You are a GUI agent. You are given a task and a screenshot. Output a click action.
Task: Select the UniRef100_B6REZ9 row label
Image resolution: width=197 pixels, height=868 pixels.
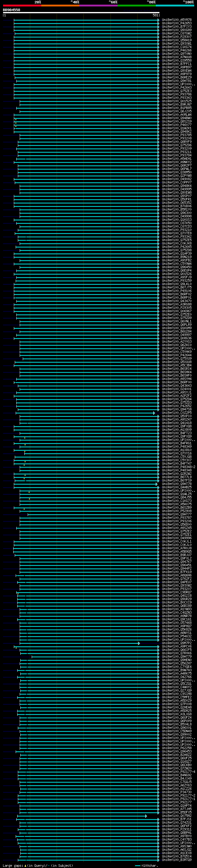[x=177, y=78]
